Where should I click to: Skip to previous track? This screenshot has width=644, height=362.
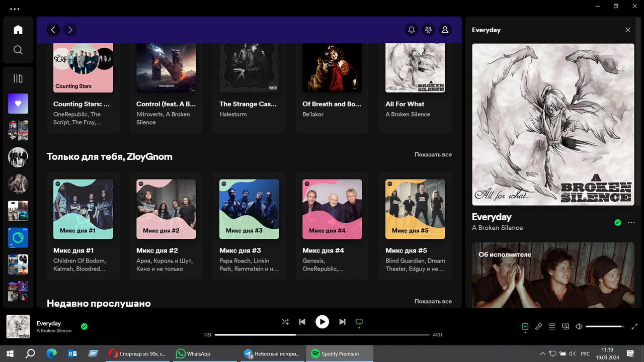pyautogui.click(x=302, y=322)
